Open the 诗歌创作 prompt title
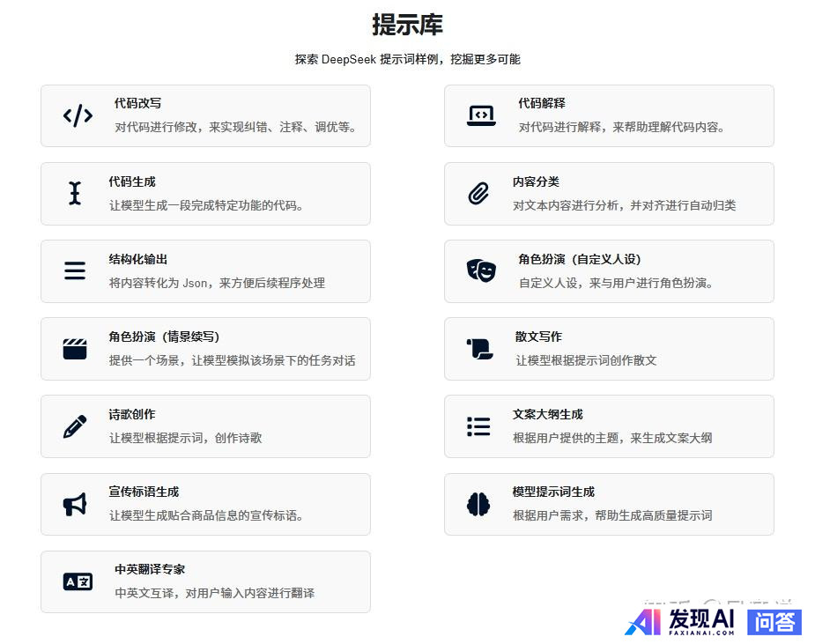Image resolution: width=815 pixels, height=644 pixels. (132, 414)
